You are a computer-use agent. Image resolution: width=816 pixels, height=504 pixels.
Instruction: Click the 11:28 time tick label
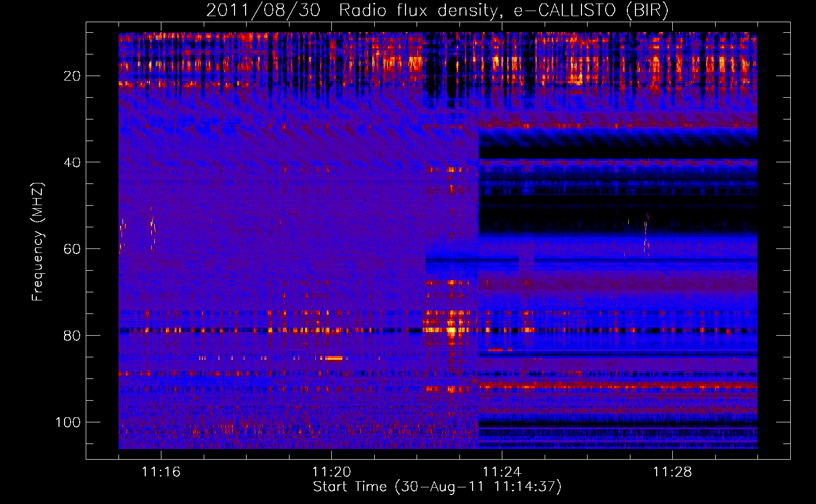(672, 472)
